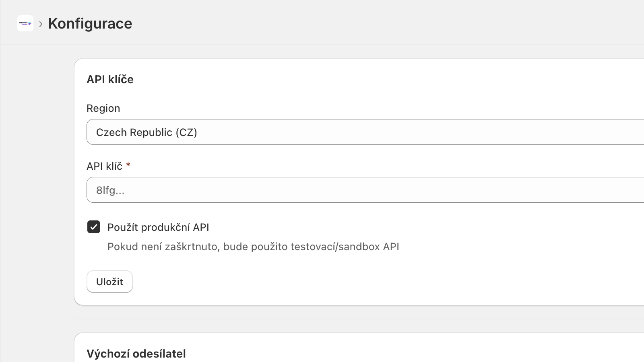The image size is (644, 362).
Task: Click the divider between the two cards
Action: coord(359,319)
